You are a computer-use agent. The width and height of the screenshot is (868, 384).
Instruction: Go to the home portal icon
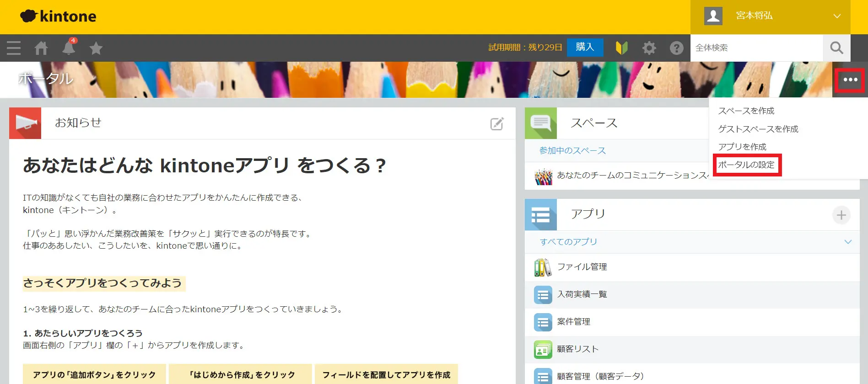tap(41, 48)
